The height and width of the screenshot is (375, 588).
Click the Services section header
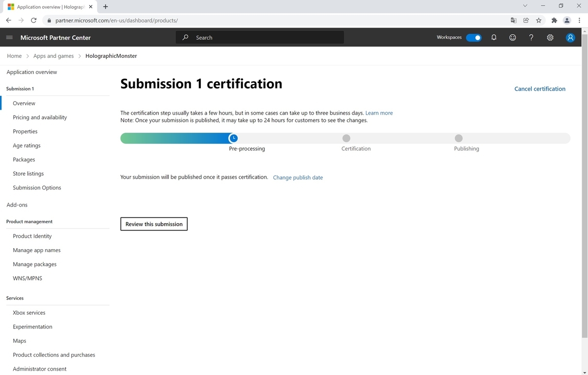tap(15, 298)
